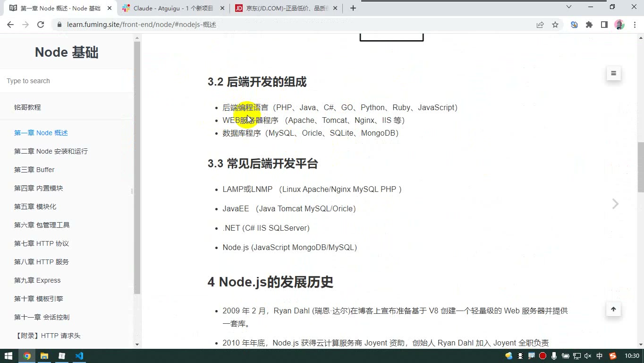Click heading 4 Node.js的发展历史
Viewport: 644px width, 363px height.
coord(270,282)
